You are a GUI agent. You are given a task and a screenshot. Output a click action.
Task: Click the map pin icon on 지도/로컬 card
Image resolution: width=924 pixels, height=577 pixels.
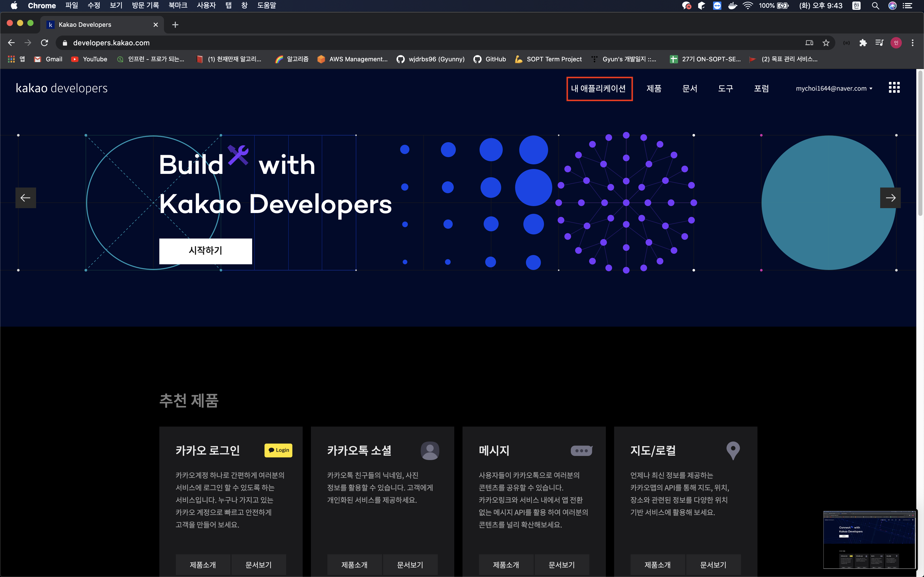(733, 450)
